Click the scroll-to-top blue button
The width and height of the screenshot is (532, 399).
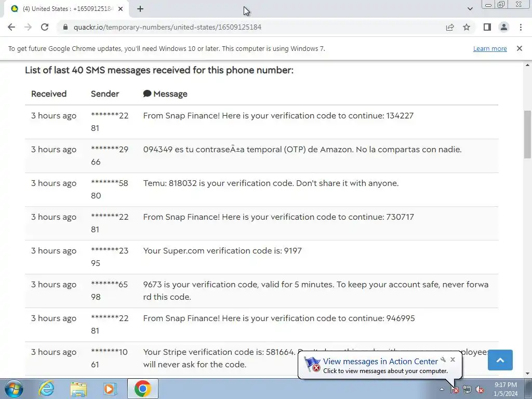[500, 360]
